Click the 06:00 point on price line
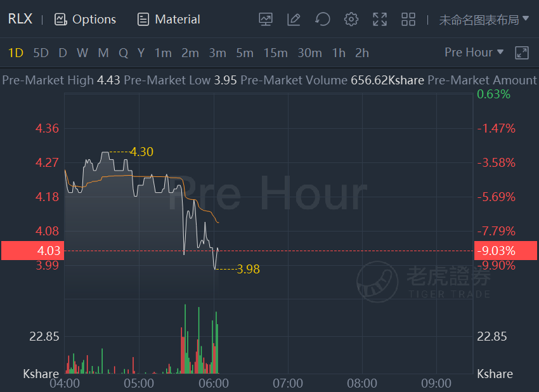 coord(214,265)
